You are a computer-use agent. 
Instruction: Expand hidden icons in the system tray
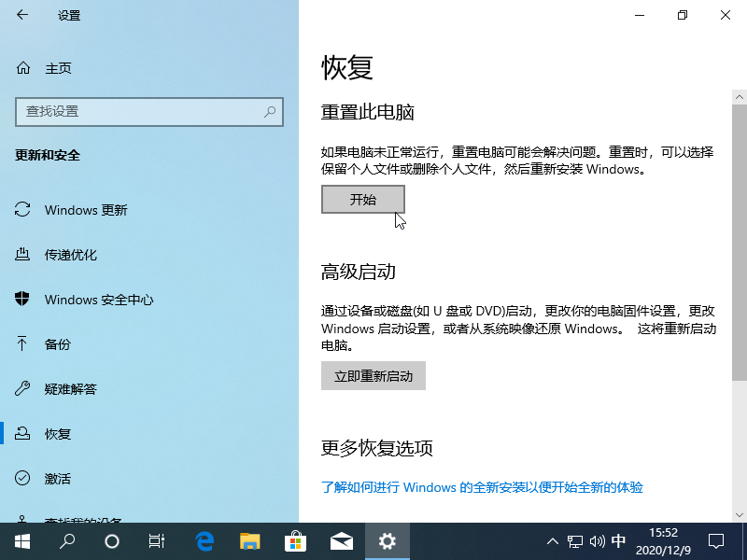point(553,541)
